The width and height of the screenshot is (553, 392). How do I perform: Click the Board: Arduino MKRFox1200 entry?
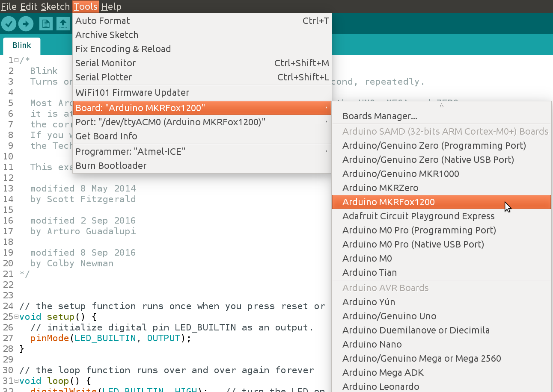pos(202,108)
